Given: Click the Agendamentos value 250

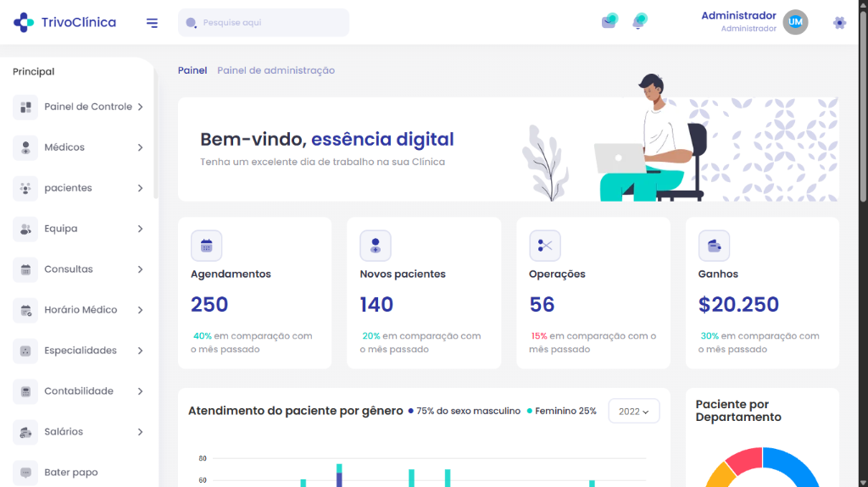Looking at the screenshot, I should pos(209,304).
